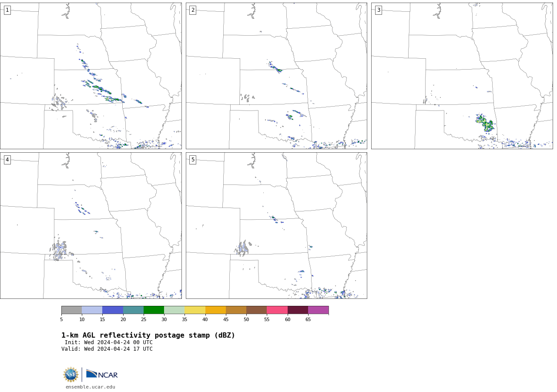Click the panel number 1 label
Screen dimensions: 557x392
(7, 10)
